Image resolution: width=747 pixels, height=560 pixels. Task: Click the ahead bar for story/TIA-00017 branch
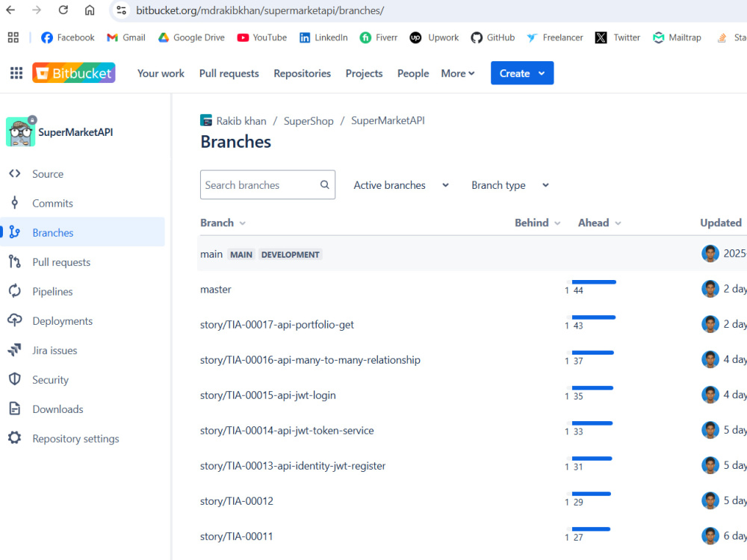594,317
